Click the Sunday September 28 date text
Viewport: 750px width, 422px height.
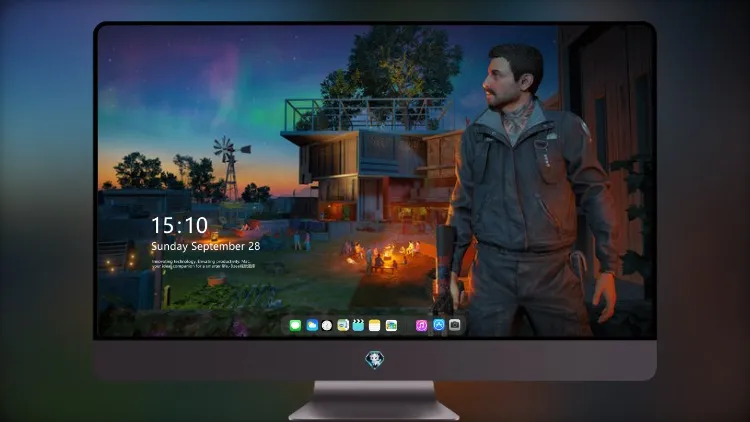coord(206,246)
